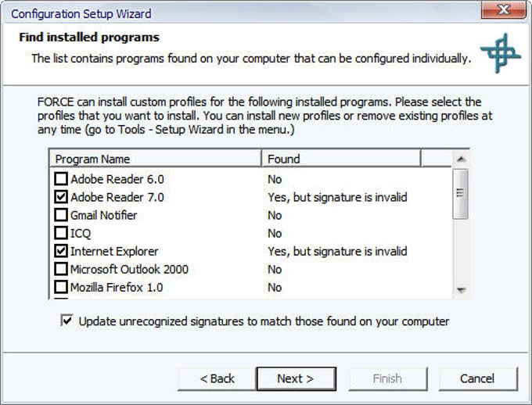Image resolution: width=532 pixels, height=405 pixels.
Task: Check the Adobe Reader 6.0 checkbox
Action: tap(61, 179)
